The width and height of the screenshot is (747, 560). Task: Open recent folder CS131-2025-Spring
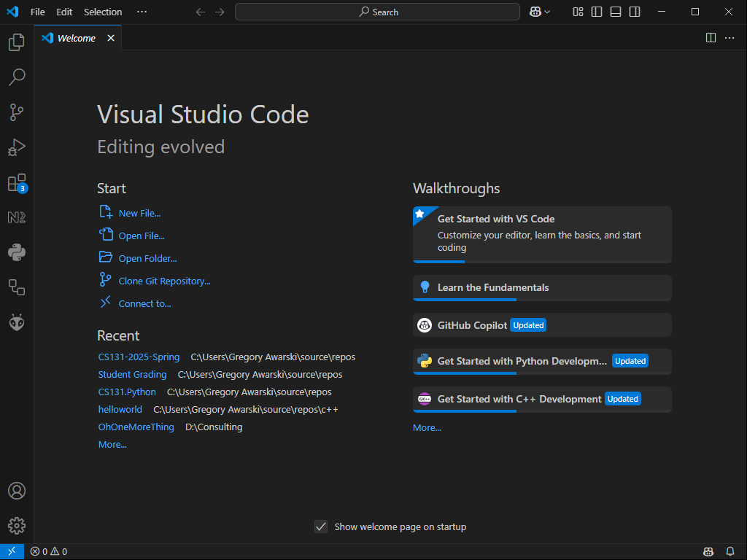(139, 357)
